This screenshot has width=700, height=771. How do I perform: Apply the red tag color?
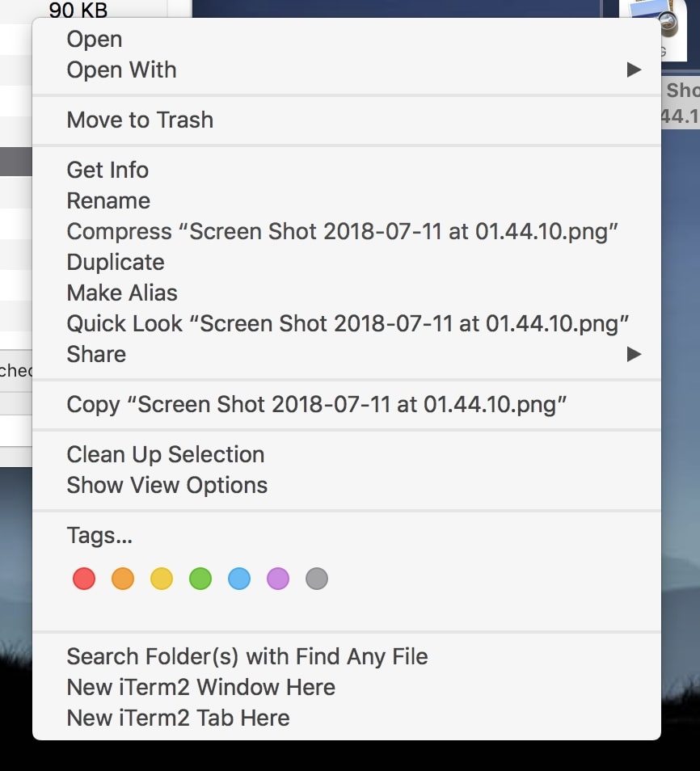pos(84,579)
